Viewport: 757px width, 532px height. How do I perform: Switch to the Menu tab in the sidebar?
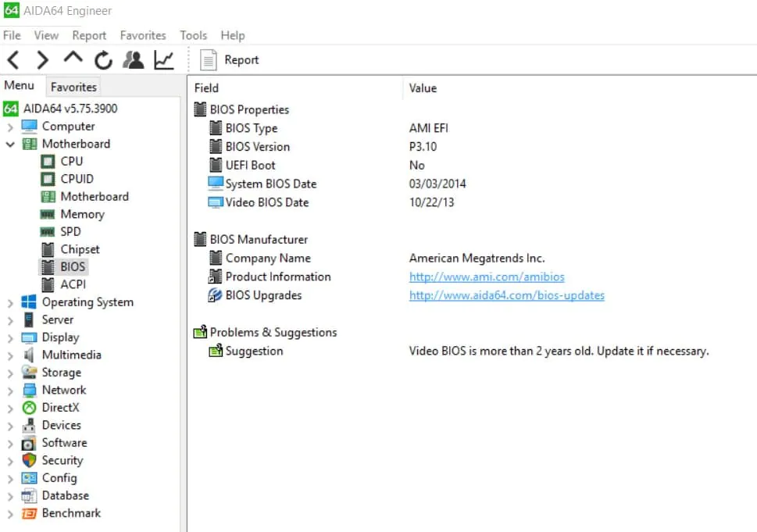click(20, 85)
